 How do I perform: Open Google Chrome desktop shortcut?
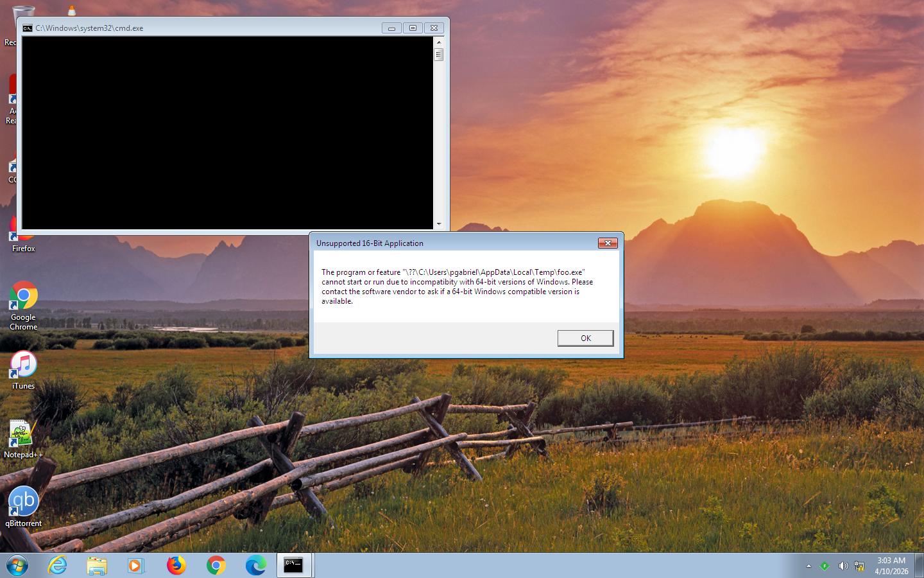23,296
